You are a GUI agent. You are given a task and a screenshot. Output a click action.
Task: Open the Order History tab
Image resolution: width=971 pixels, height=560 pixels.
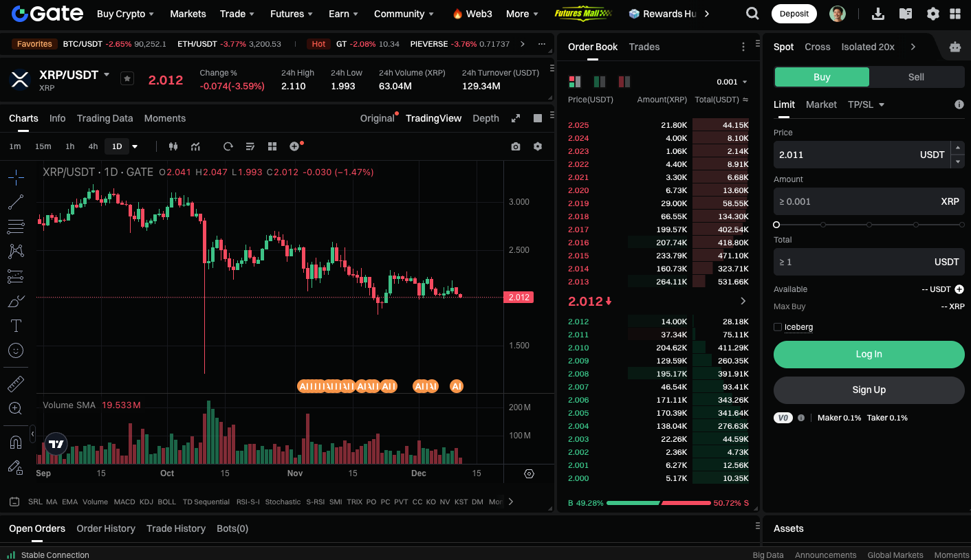tap(106, 528)
